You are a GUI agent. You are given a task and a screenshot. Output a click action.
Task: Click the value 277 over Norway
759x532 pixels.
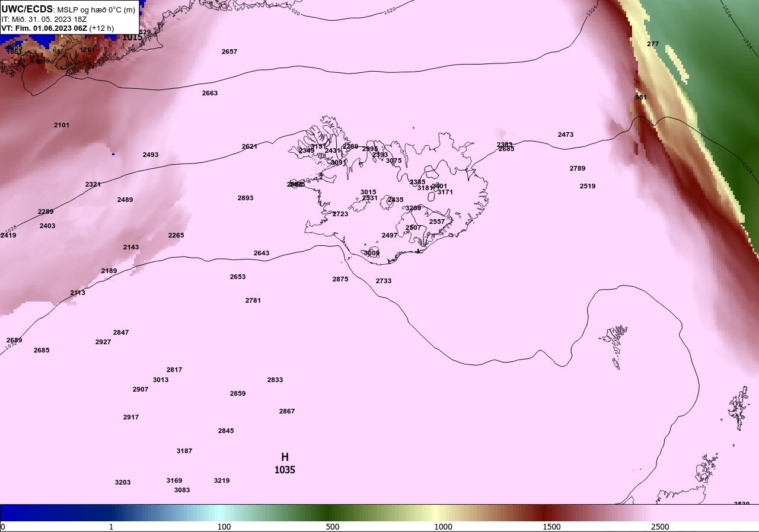coord(653,44)
